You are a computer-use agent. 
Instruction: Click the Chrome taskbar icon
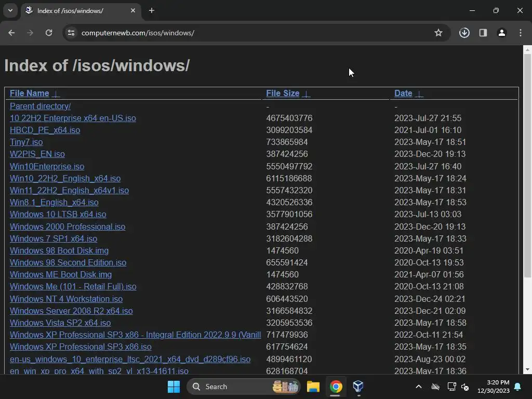click(x=336, y=387)
